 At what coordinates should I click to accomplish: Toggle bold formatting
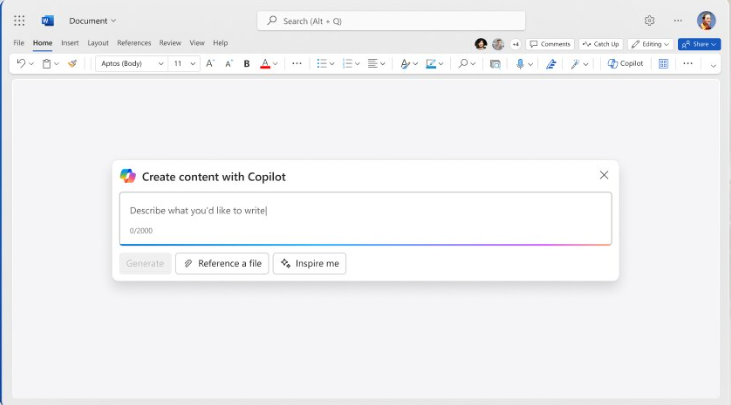(247, 64)
